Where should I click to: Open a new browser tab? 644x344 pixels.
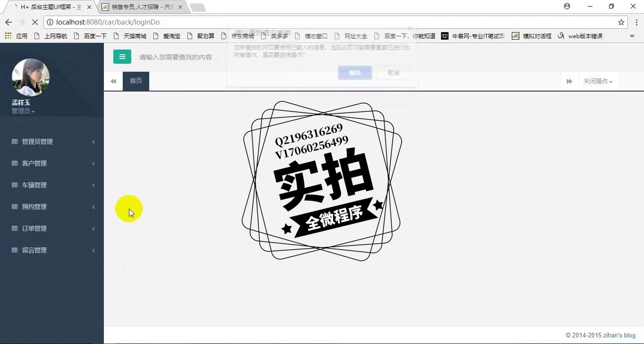point(198,7)
